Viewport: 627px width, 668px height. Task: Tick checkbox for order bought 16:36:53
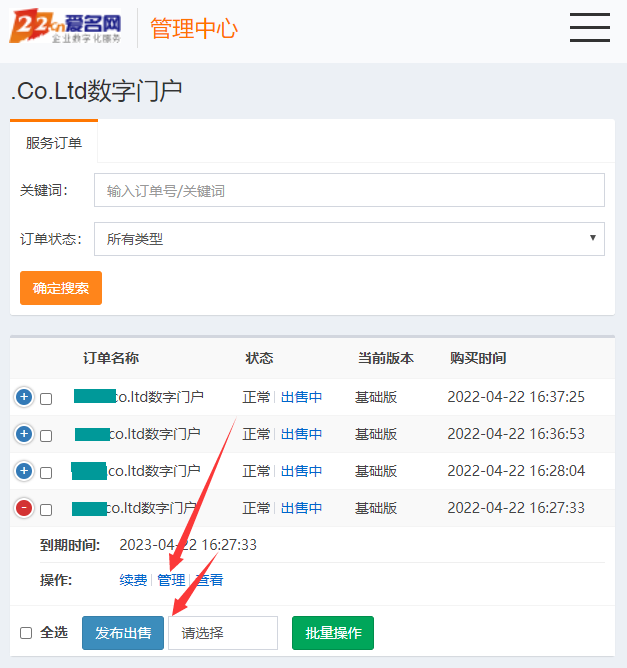(x=46, y=436)
